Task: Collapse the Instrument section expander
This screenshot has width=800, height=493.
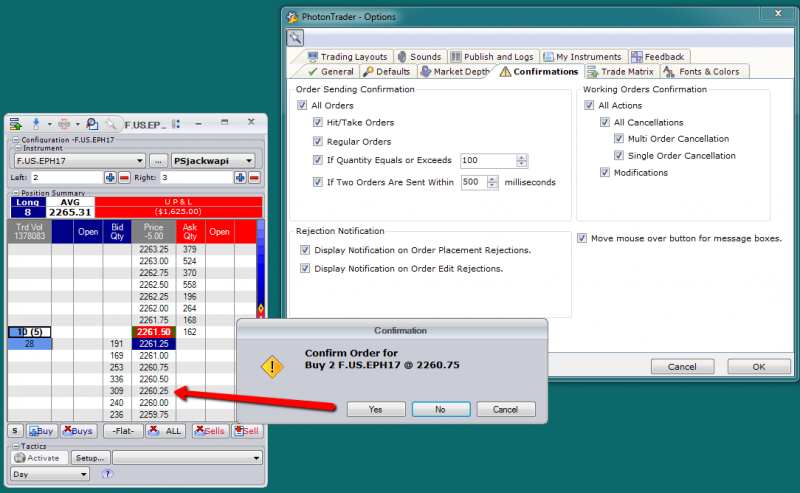Action: 18,148
